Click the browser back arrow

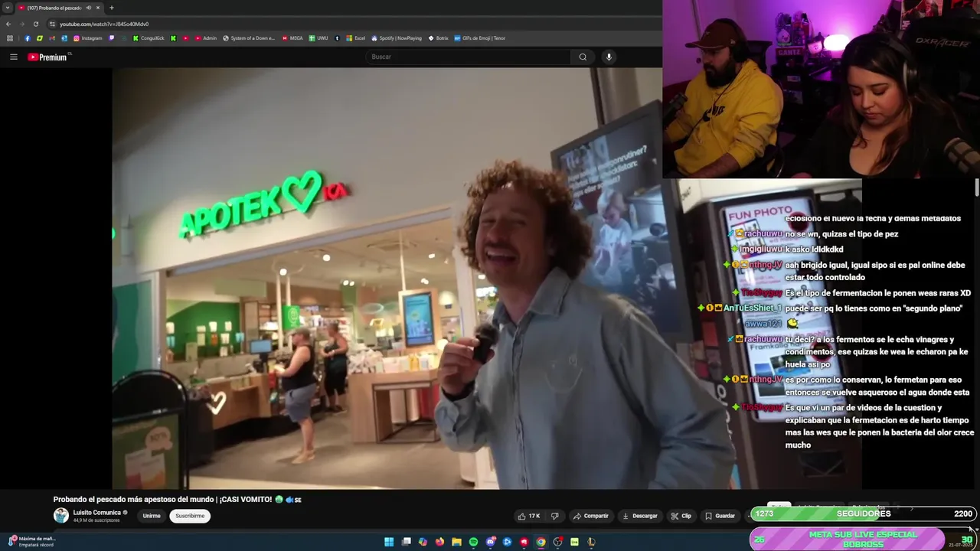8,24
